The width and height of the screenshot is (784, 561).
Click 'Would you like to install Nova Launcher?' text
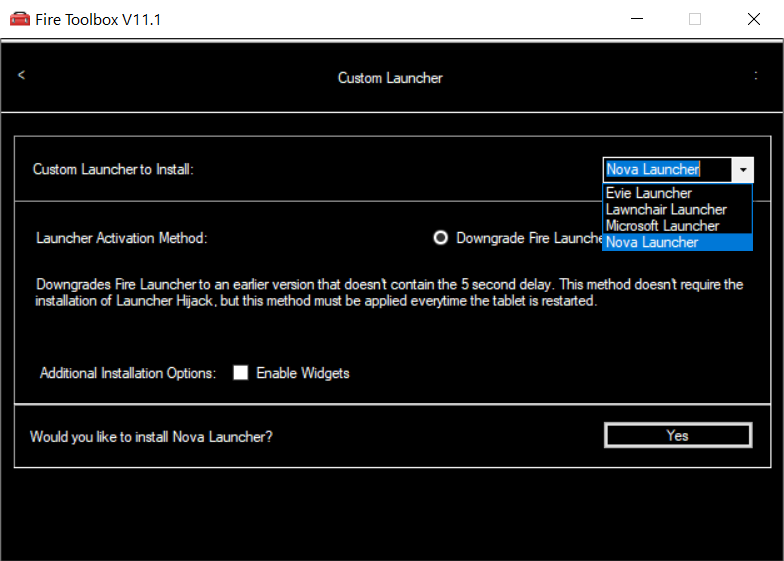pos(151,437)
